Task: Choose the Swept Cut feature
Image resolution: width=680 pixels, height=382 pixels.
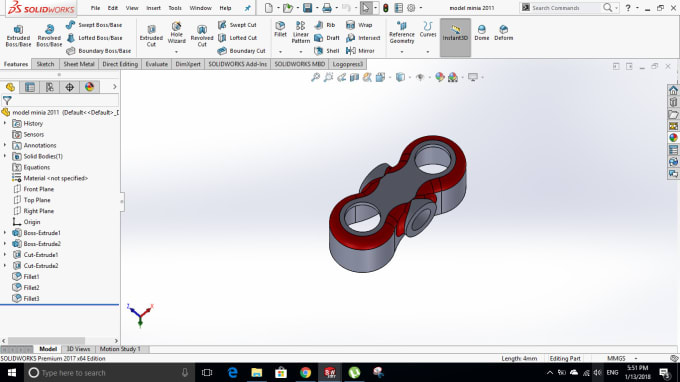Action: (x=237, y=25)
